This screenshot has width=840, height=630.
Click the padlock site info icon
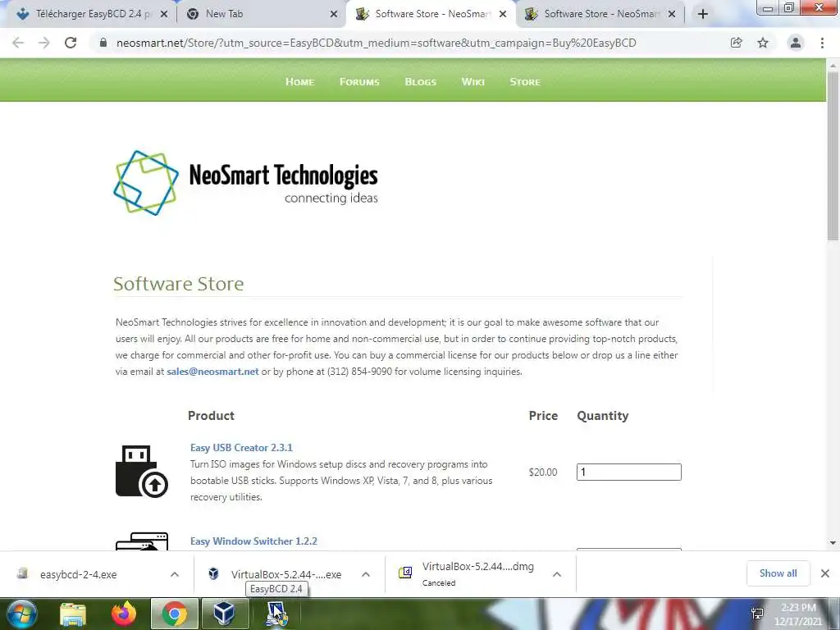pos(103,43)
